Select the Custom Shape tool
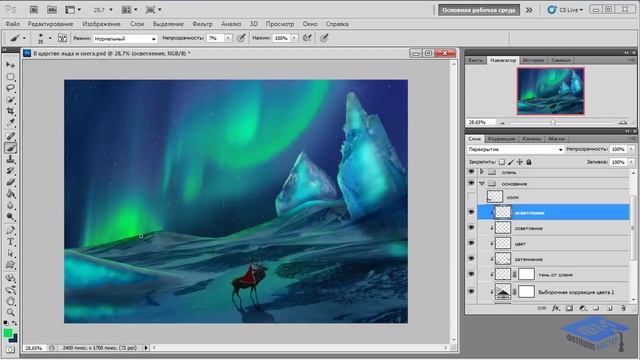This screenshot has height=360, width=640. 11,265
